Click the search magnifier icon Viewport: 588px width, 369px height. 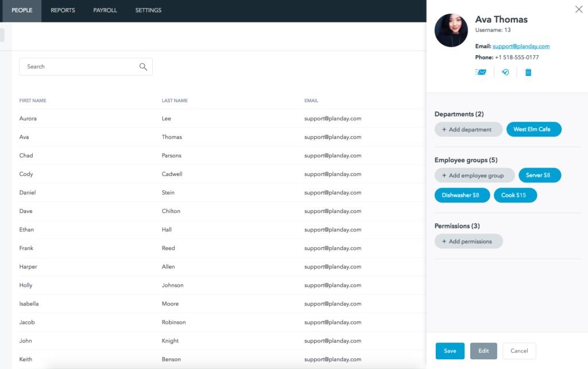point(143,67)
